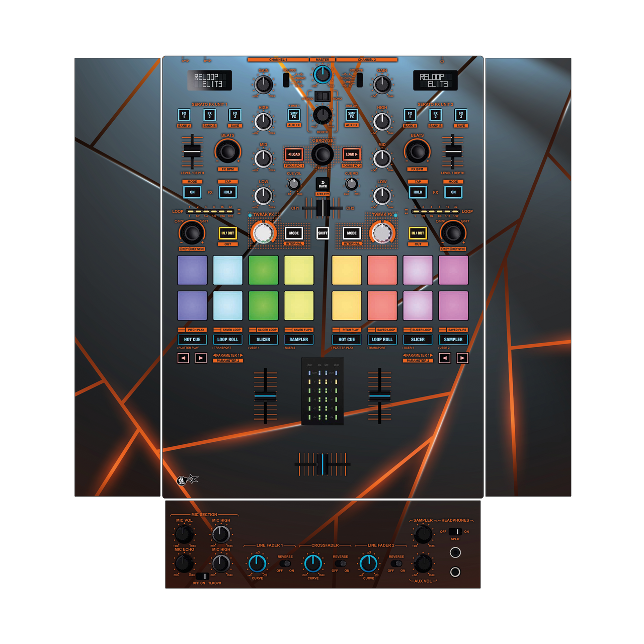
Task: Load the track to deck 2 (Focus PC 2)
Action: click(352, 154)
